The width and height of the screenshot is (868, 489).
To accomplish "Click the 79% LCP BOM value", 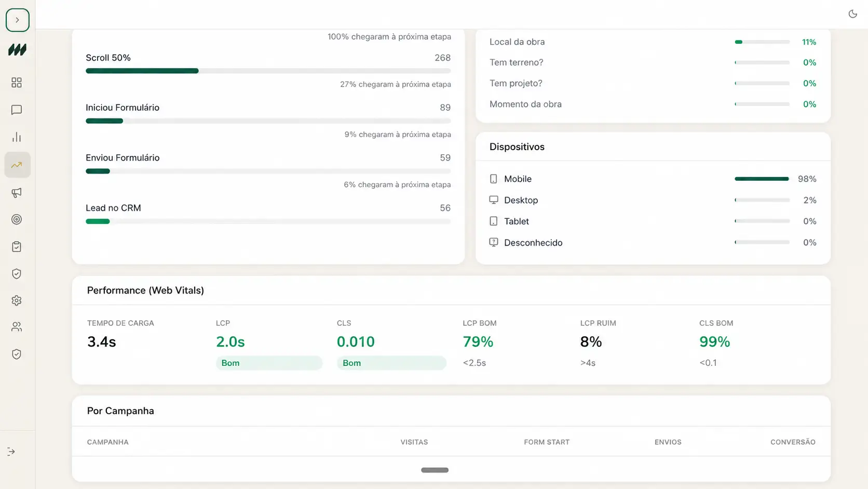I will click(x=478, y=342).
